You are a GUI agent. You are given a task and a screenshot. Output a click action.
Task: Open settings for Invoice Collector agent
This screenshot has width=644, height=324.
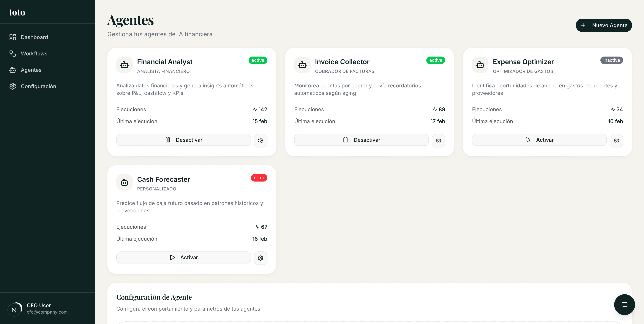(438, 140)
